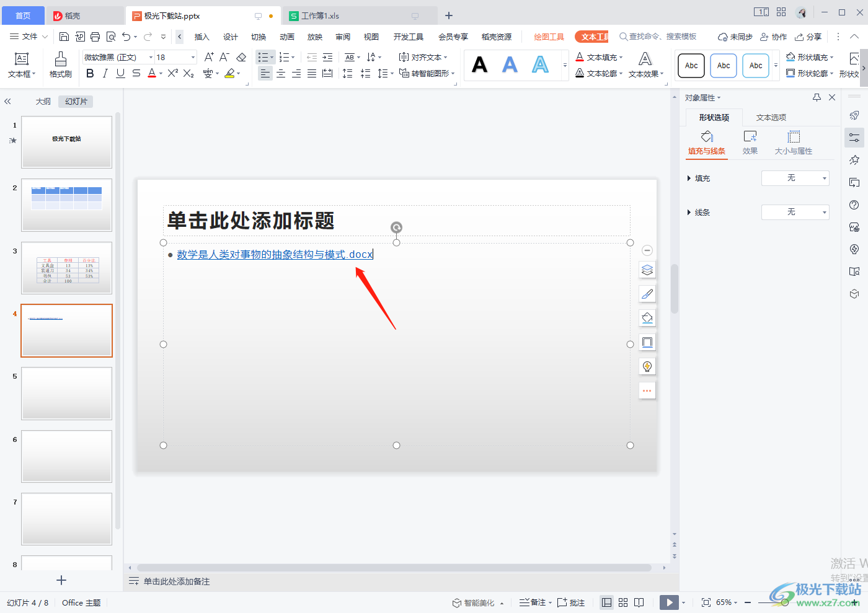The width and height of the screenshot is (868, 613).
Task: Collapse the slide panel with double chevron
Action: point(8,102)
